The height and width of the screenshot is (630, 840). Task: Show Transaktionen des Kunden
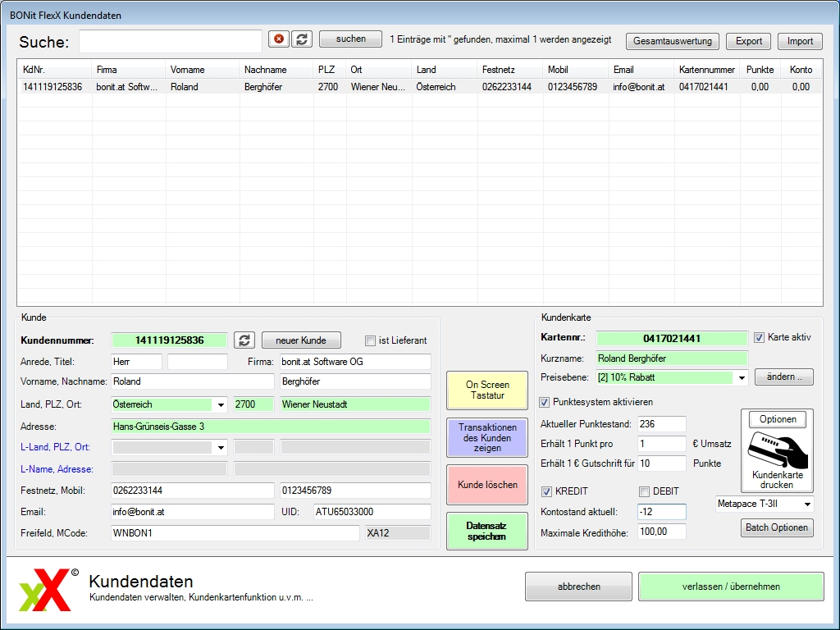pos(487,438)
